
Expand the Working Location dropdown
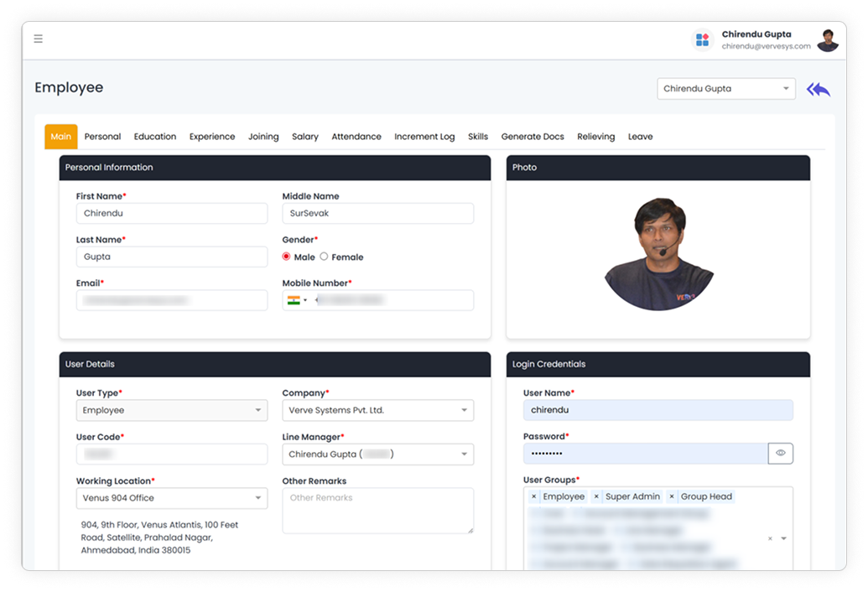172,498
